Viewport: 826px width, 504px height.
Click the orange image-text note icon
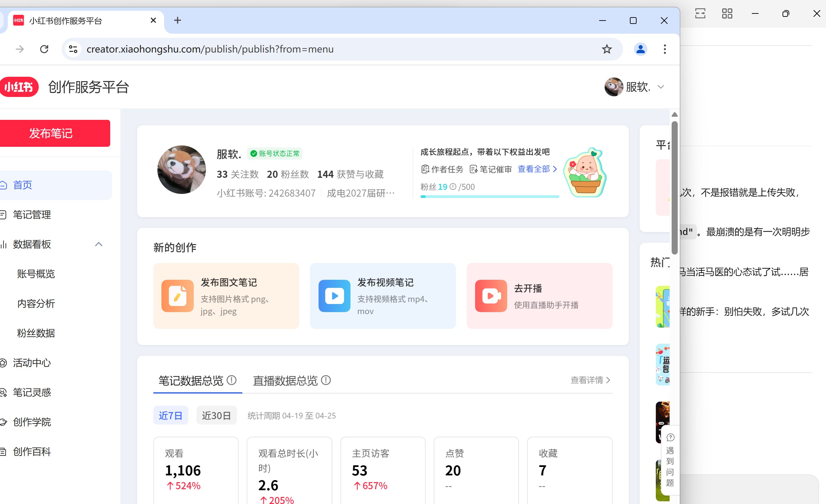coord(177,296)
